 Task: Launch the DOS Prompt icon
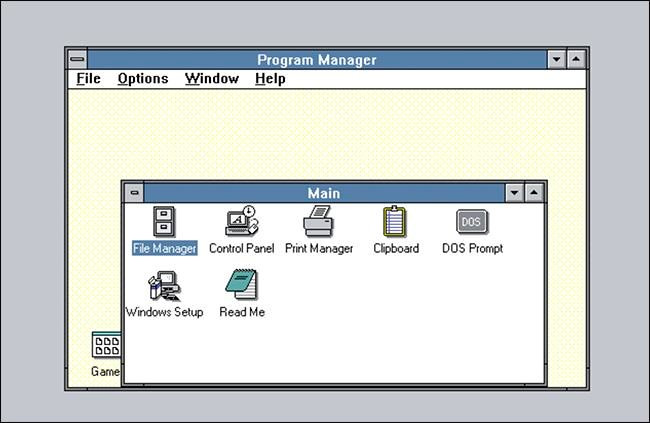(x=472, y=222)
